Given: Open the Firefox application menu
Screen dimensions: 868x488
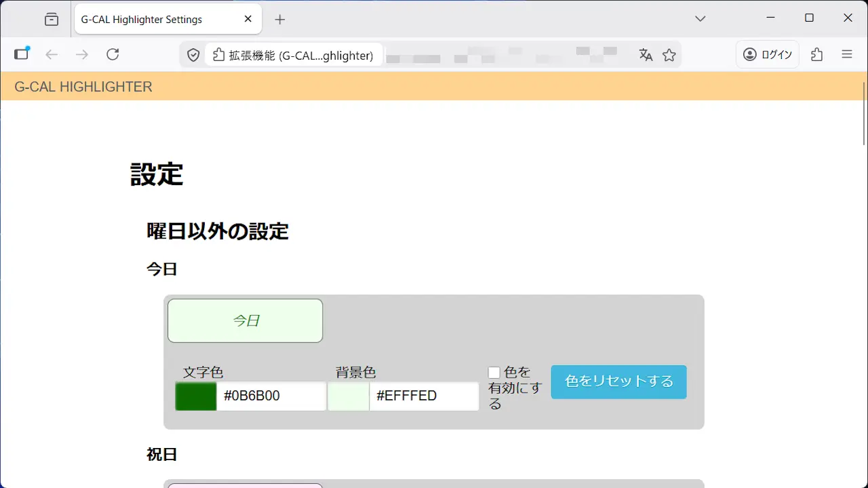Looking at the screenshot, I should point(846,55).
